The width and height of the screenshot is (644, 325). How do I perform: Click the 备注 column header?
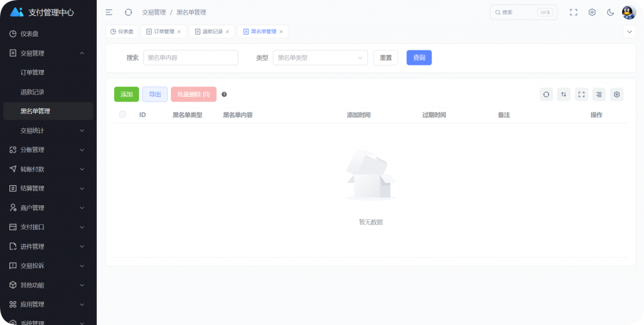504,115
